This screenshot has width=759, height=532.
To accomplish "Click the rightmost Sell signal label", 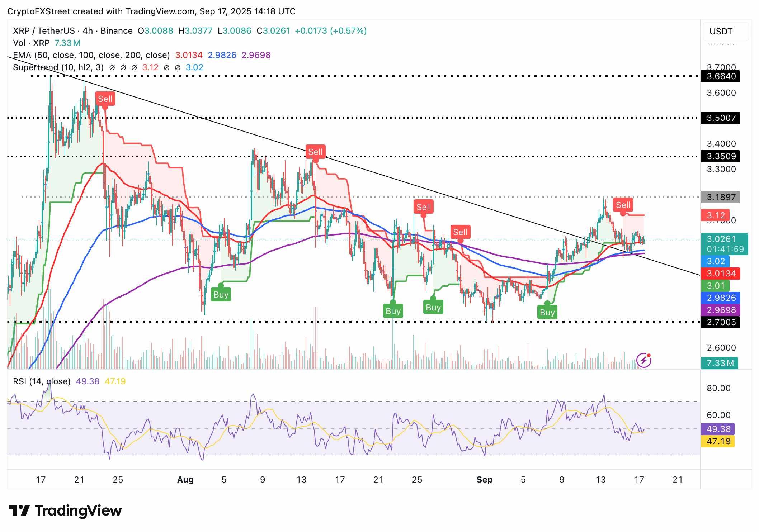I will (x=623, y=205).
